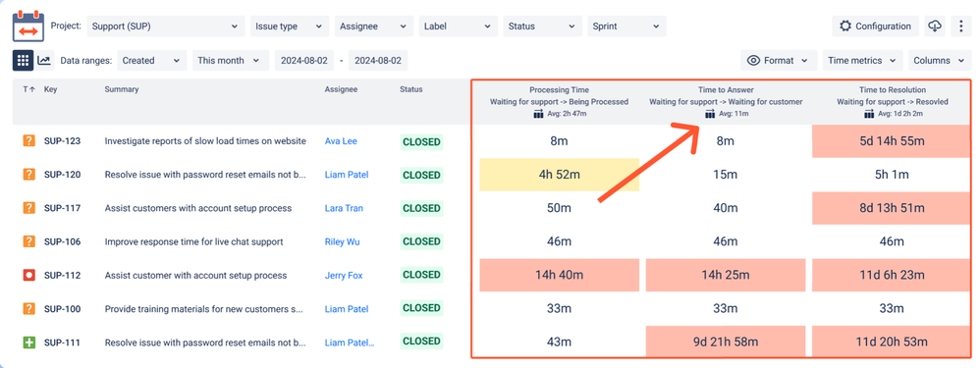Click the Assignee column header

(x=341, y=89)
